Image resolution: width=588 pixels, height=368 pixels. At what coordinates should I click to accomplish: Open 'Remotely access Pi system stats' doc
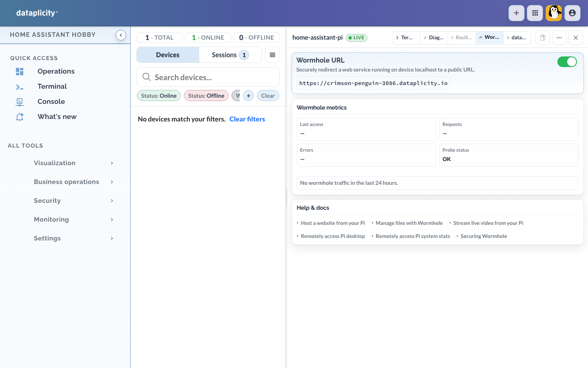pos(413,236)
